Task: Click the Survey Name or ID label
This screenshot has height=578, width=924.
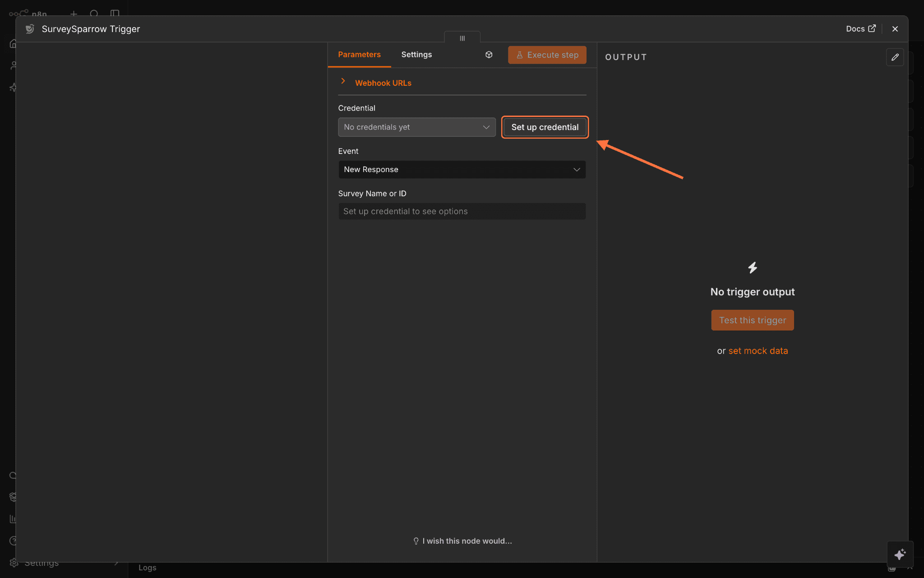Action: [x=372, y=193]
